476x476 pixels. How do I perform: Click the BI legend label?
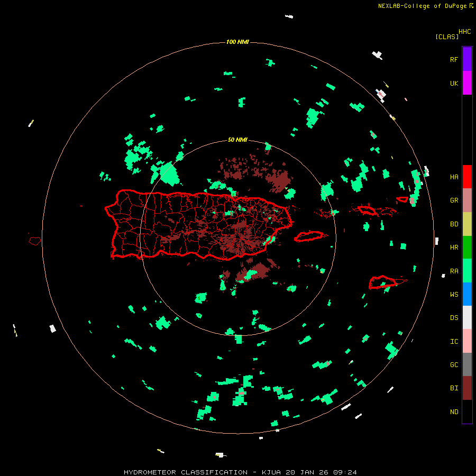[454, 388]
